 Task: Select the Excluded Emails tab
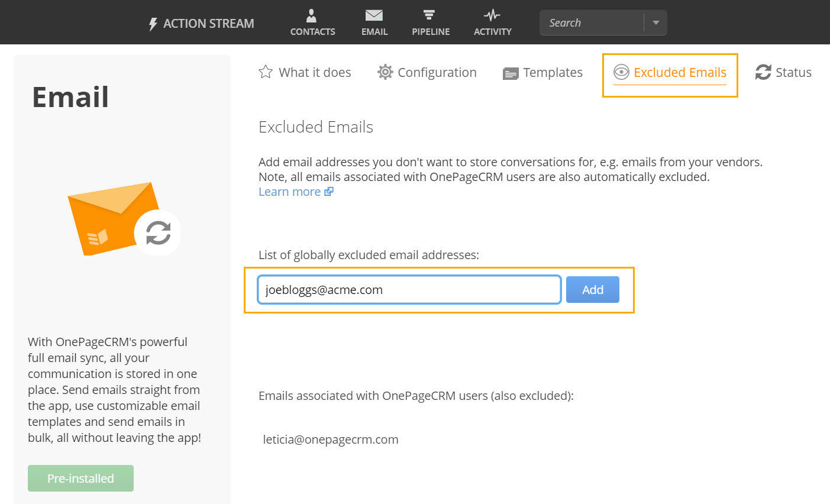pyautogui.click(x=670, y=72)
